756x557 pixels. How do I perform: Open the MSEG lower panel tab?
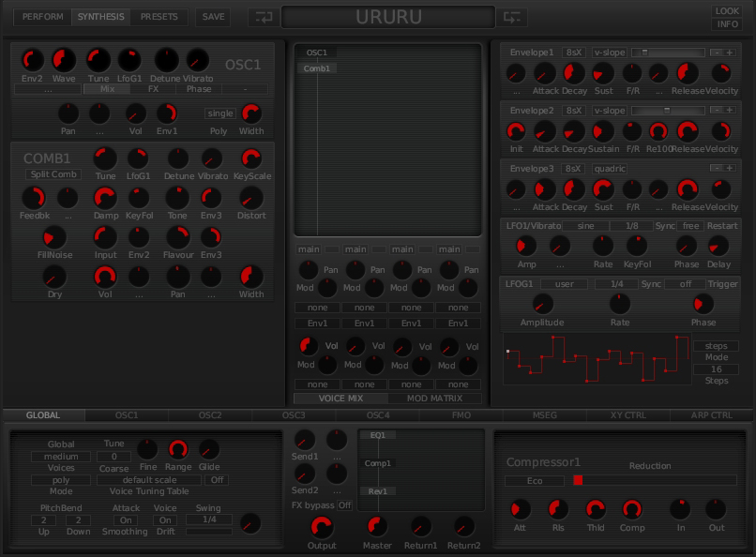[x=544, y=415]
